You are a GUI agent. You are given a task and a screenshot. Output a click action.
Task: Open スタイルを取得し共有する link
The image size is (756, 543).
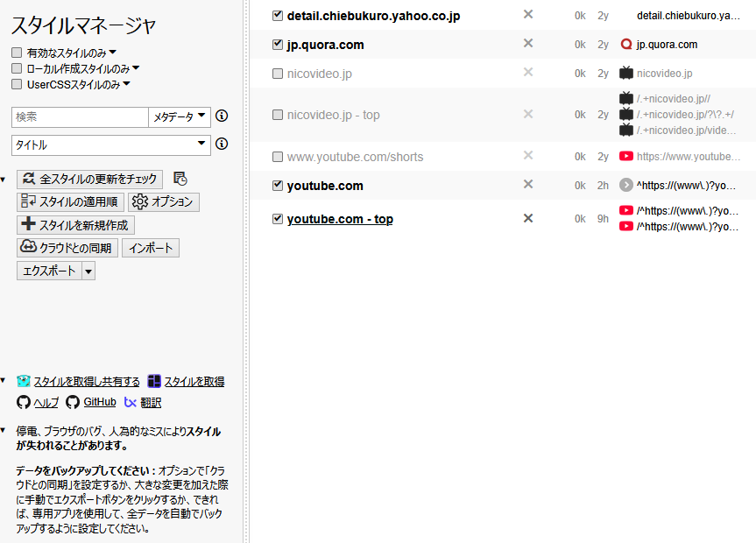pos(87,382)
